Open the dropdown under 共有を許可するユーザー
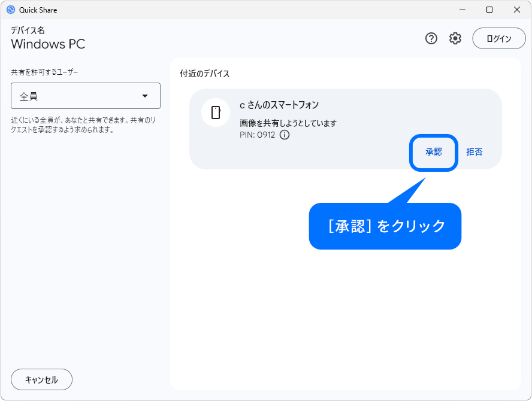This screenshot has height=401, width=532. 85,96
